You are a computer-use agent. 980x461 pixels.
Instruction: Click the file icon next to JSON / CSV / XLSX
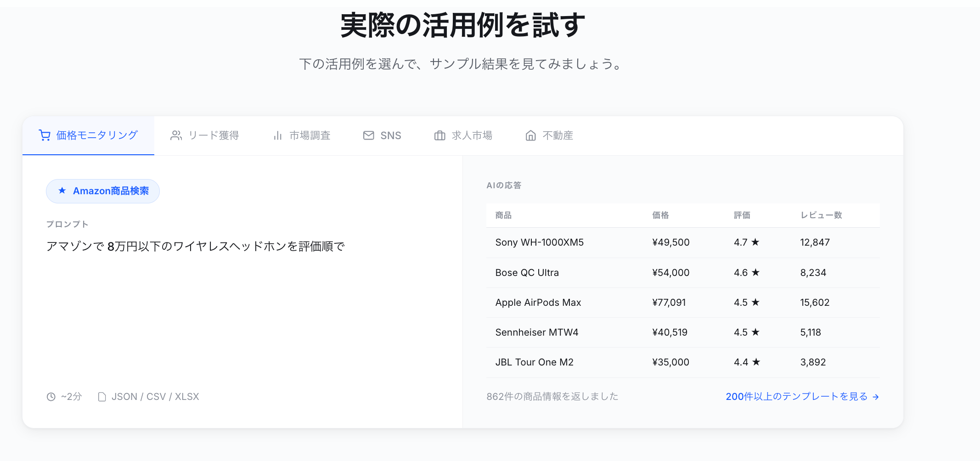tap(102, 397)
